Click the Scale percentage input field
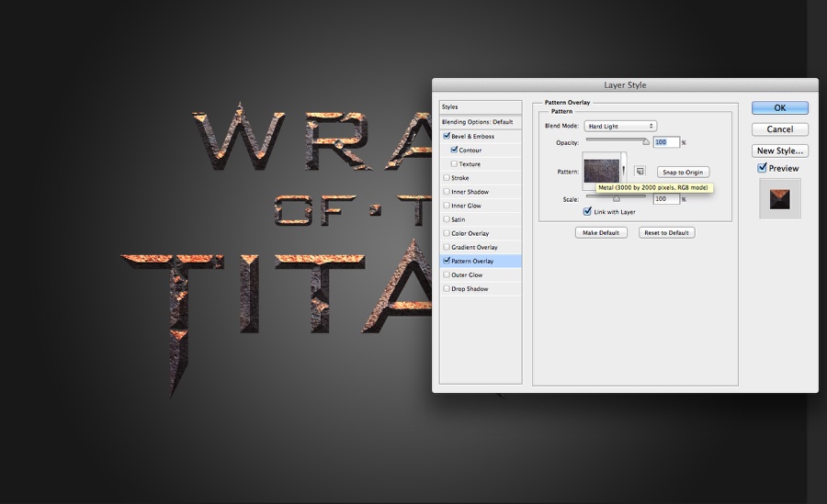Image resolution: width=827 pixels, height=504 pixels. coord(666,198)
